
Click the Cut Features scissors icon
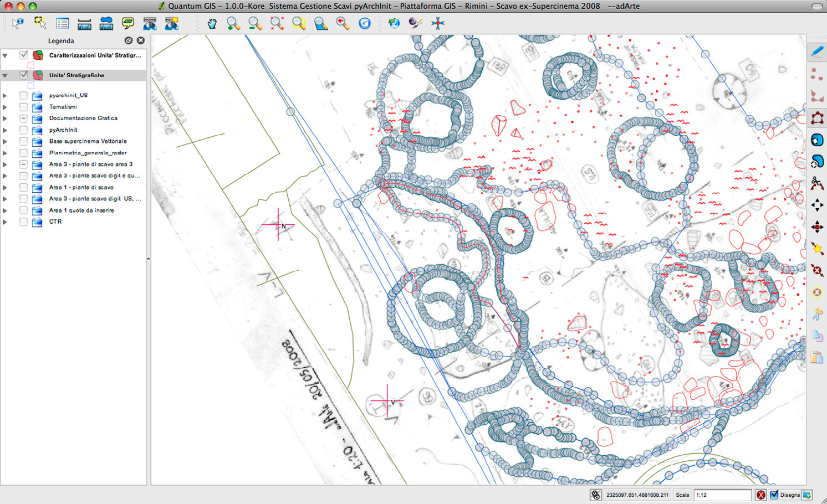(x=817, y=314)
